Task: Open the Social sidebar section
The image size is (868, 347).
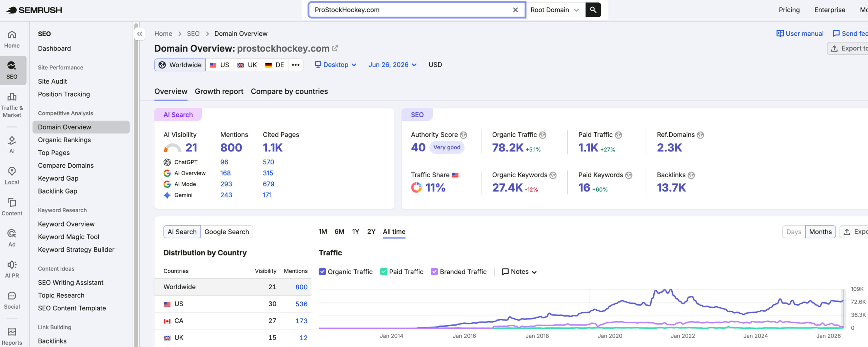Action: click(12, 300)
